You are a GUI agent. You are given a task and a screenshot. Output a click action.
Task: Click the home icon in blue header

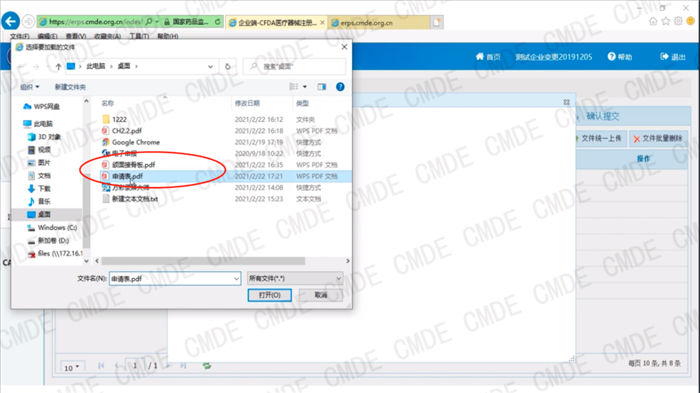(x=480, y=57)
